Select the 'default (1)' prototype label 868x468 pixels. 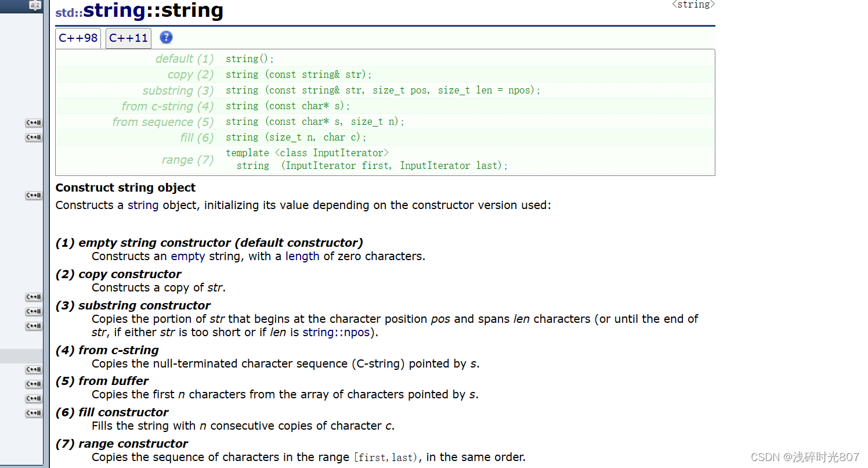(x=185, y=59)
